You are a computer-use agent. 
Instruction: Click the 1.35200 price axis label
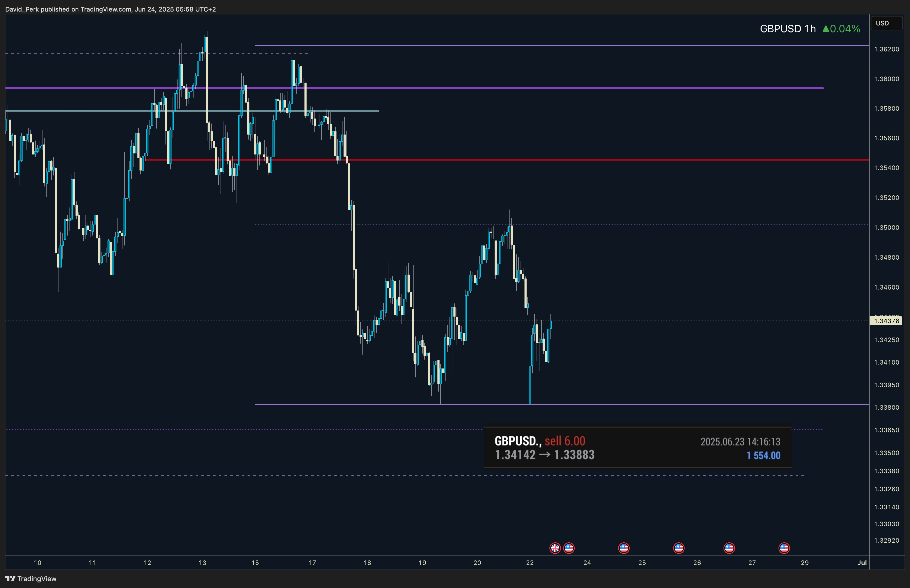pos(886,198)
